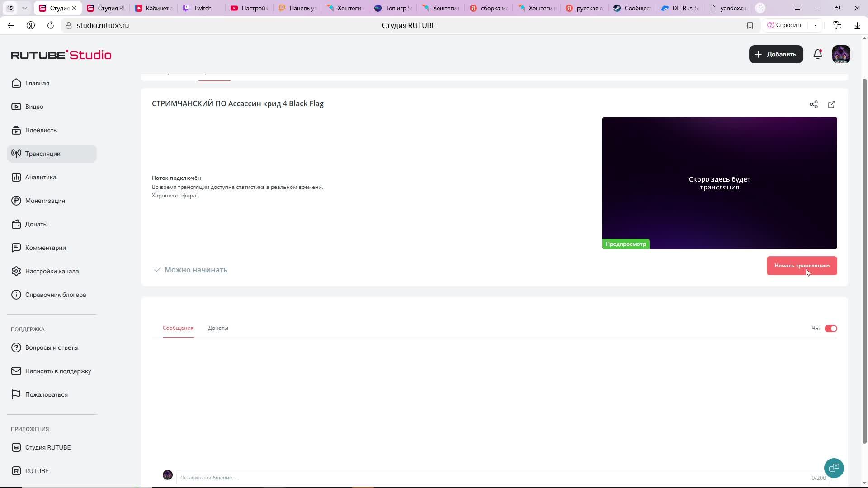868x488 pixels.
Task: Click the share icon for the stream
Action: 813,104
